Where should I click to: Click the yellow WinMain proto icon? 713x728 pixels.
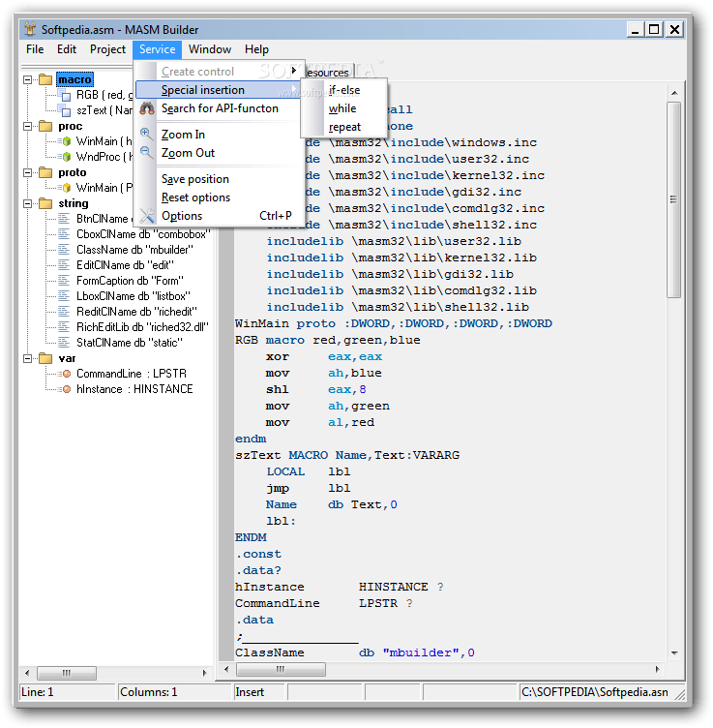pos(65,188)
